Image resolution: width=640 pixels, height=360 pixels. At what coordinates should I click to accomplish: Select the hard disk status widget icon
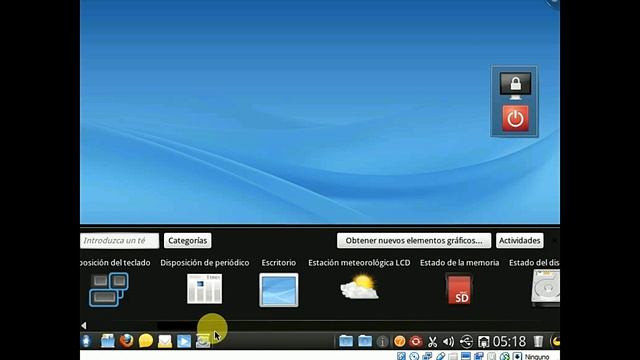(546, 289)
